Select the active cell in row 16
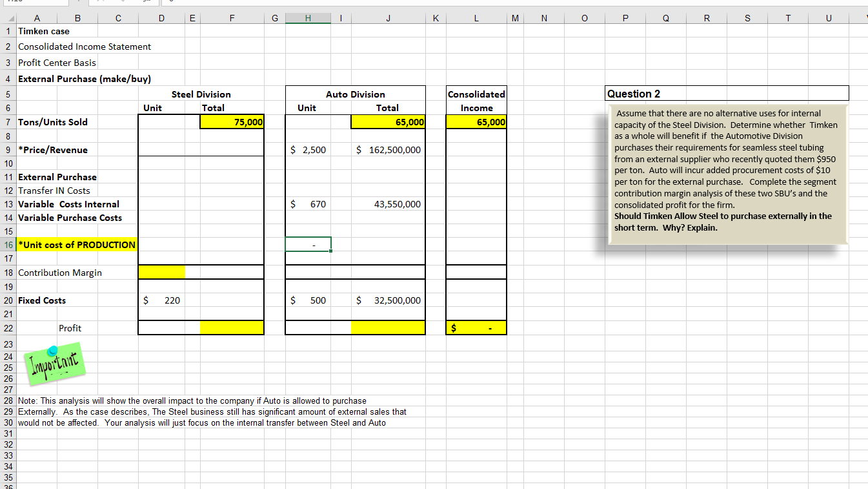Image resolution: width=868 pixels, height=489 pixels. point(308,245)
